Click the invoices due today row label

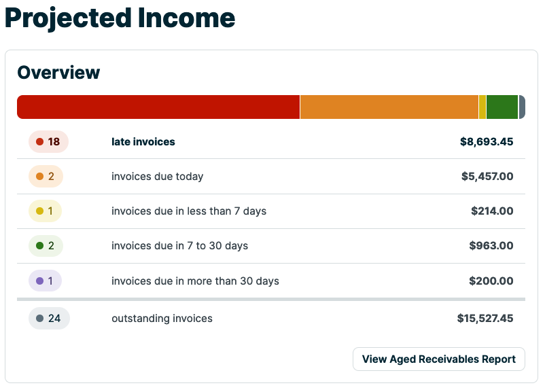coord(156,176)
